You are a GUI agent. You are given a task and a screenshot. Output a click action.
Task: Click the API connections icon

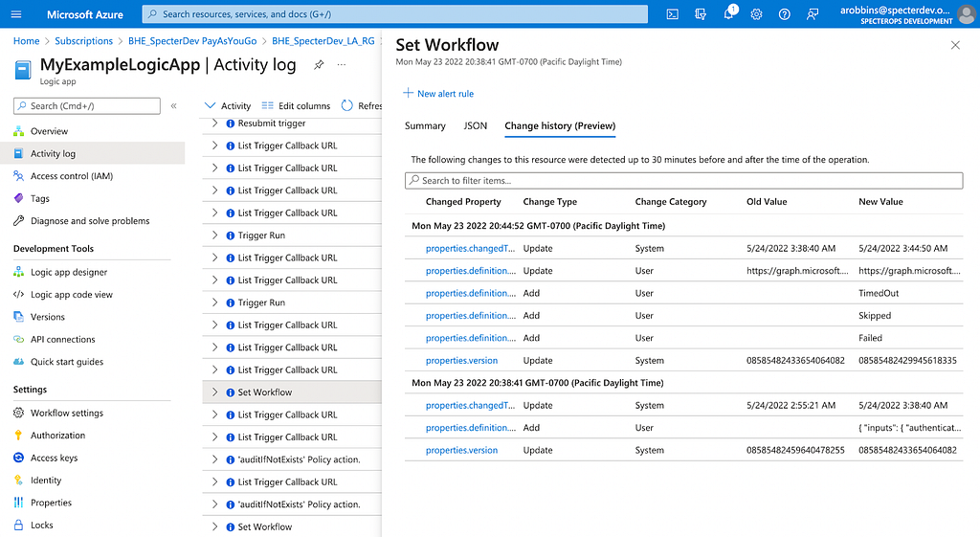19,340
